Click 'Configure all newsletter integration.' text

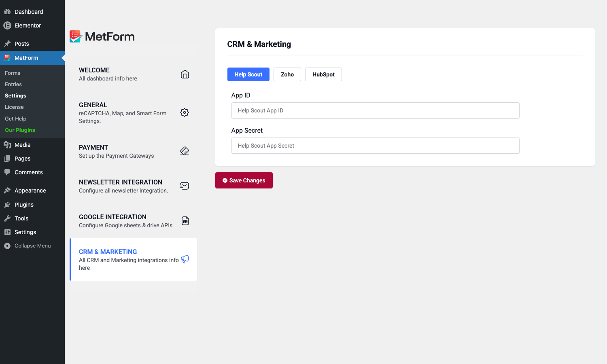[x=123, y=190]
